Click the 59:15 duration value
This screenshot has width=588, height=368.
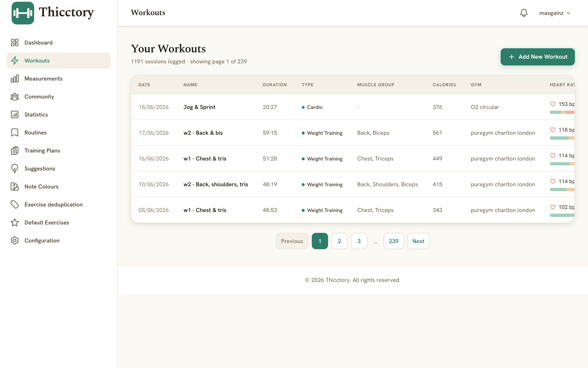click(x=270, y=133)
